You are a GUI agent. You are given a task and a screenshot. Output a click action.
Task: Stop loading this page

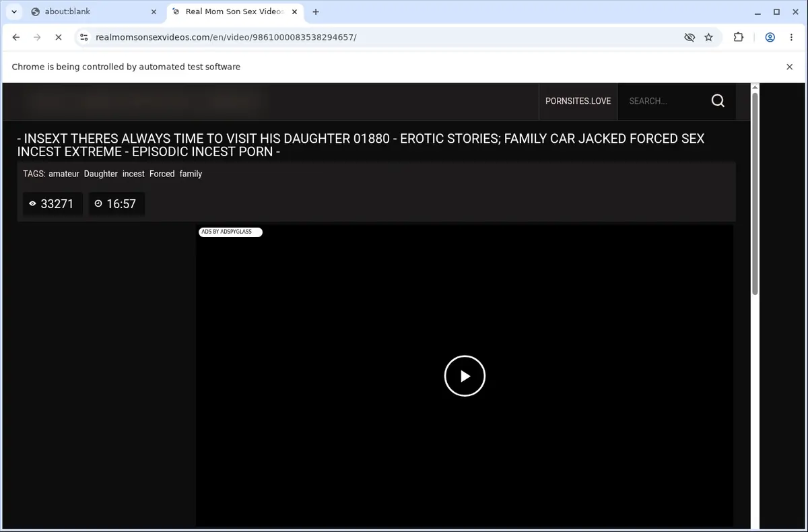pos(58,37)
